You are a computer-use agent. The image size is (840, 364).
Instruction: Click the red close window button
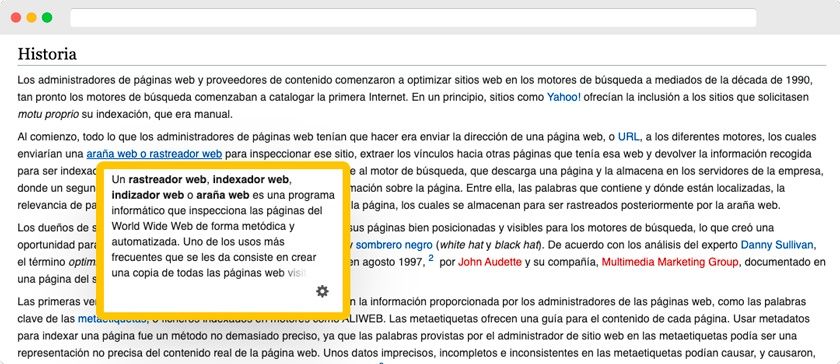pos(16,18)
